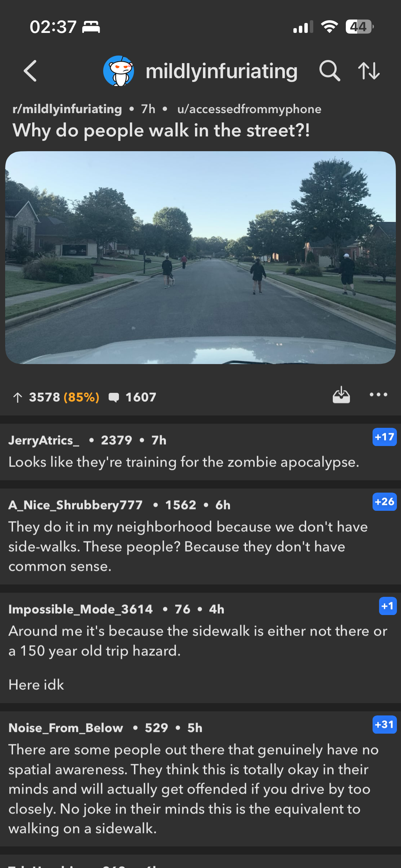Expand the +17 replies on JerryAtrics_ comment

point(385,437)
